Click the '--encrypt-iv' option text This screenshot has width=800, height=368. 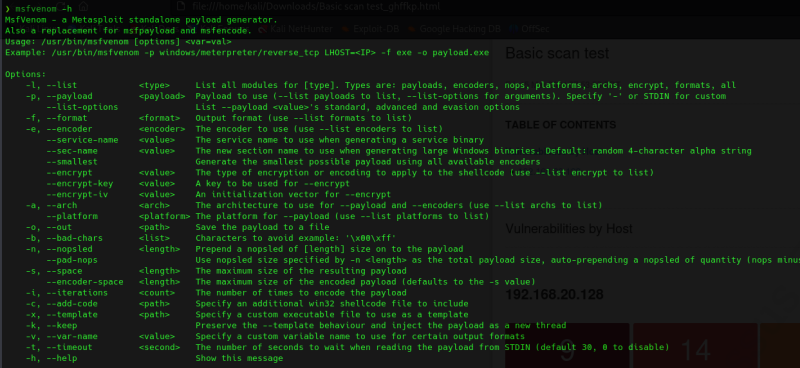[x=77, y=194]
